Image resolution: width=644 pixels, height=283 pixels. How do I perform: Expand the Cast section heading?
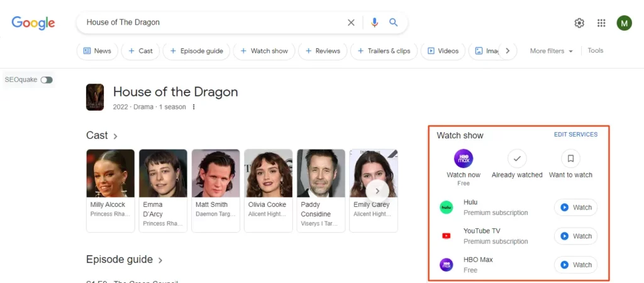tap(102, 136)
